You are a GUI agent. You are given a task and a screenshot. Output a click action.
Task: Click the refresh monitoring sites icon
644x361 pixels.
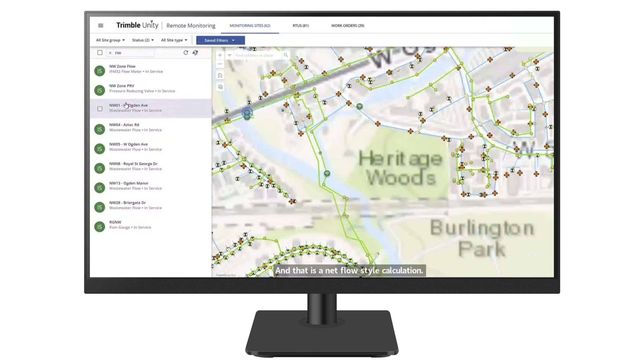point(185,53)
